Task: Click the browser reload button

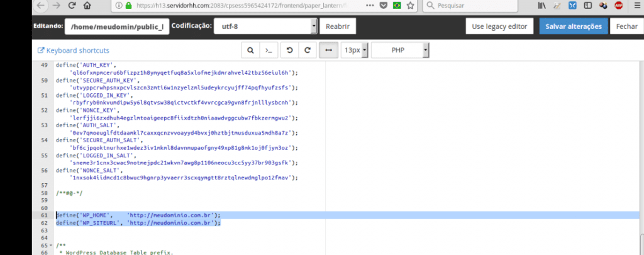Action: point(72,6)
